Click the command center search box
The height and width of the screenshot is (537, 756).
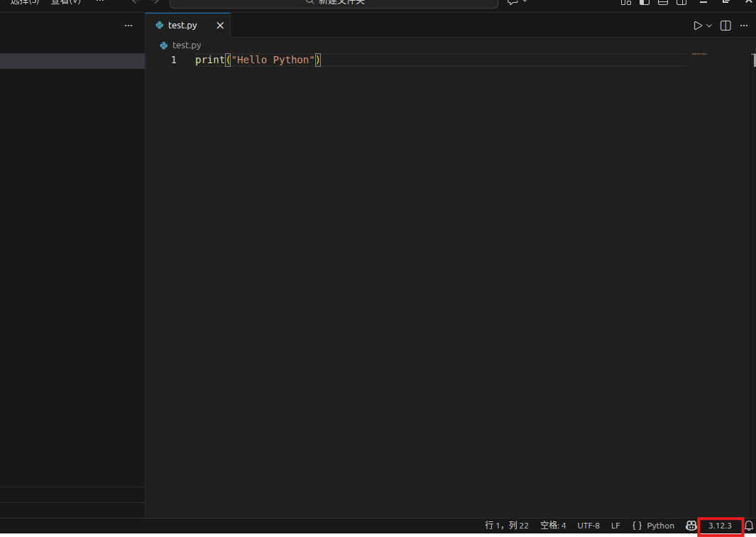[334, 2]
